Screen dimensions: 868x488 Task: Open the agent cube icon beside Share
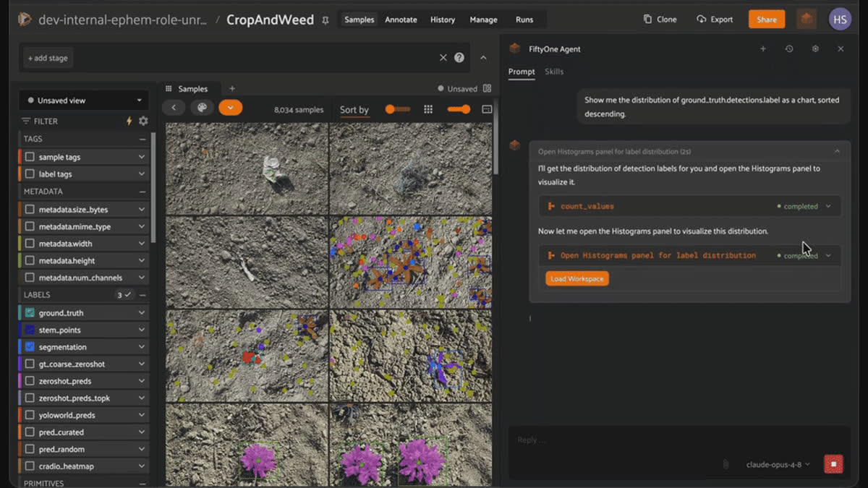click(807, 20)
